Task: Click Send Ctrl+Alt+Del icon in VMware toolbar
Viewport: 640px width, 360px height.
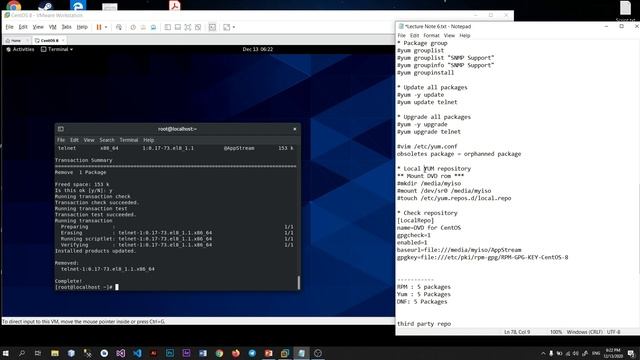Action: (x=119, y=27)
